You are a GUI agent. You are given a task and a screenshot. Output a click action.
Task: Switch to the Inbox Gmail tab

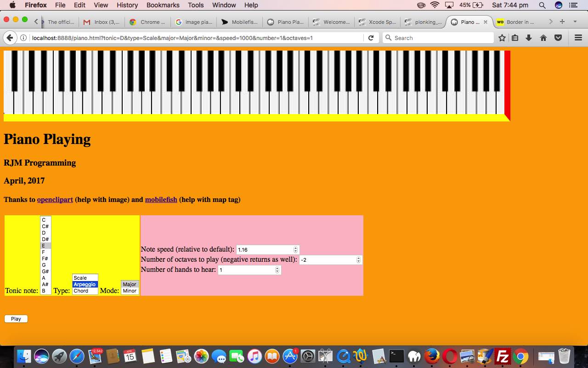click(102, 22)
